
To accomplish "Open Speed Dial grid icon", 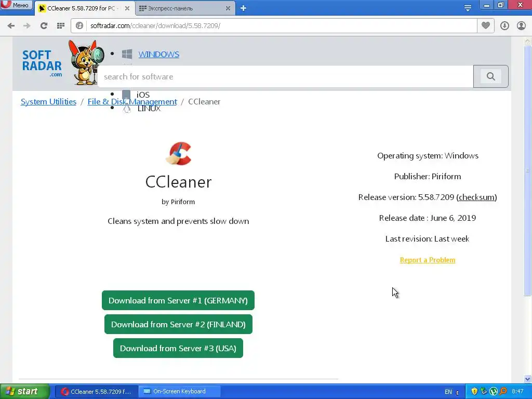I will (x=61, y=26).
